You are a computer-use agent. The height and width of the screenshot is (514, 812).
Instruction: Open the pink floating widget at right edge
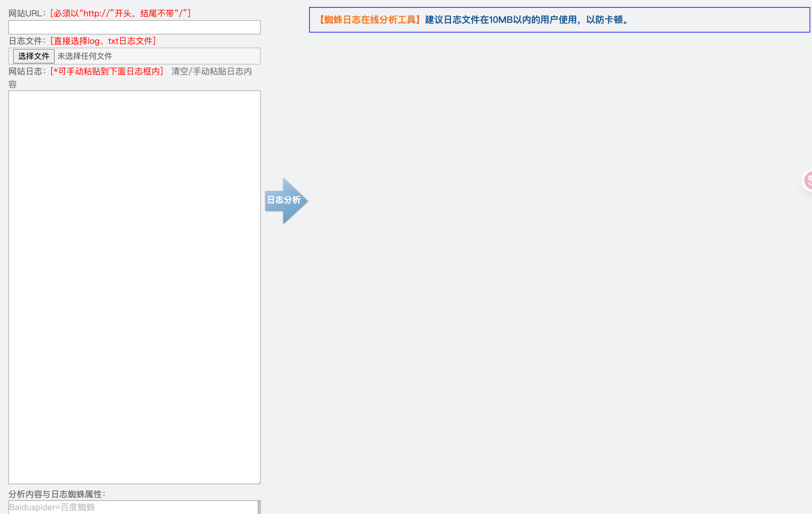(x=807, y=180)
